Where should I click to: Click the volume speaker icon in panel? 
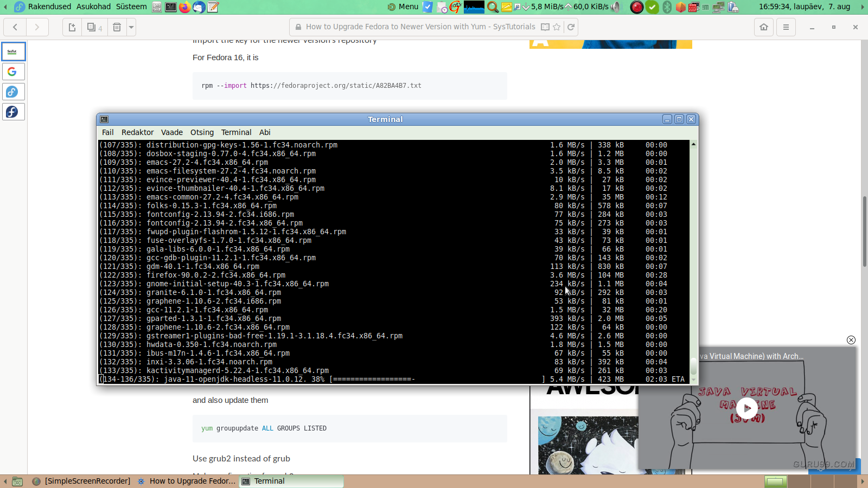[x=616, y=7]
